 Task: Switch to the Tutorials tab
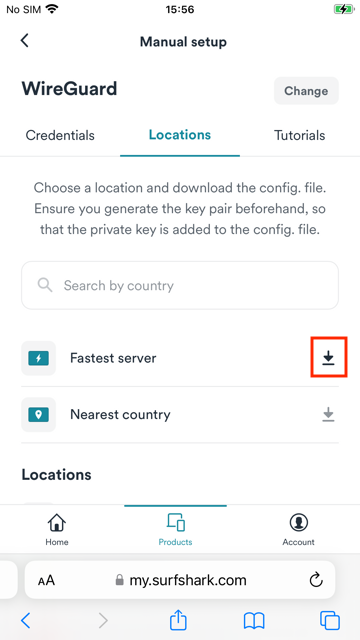coord(300,135)
